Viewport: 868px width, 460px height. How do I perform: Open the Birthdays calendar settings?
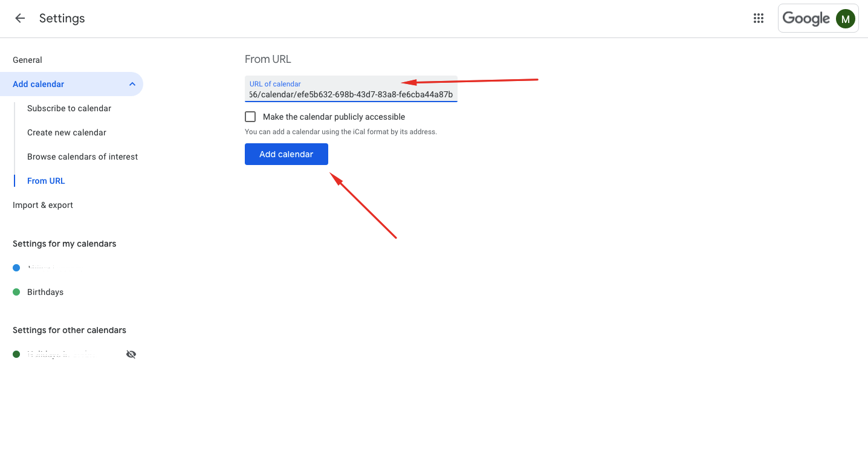(45, 292)
